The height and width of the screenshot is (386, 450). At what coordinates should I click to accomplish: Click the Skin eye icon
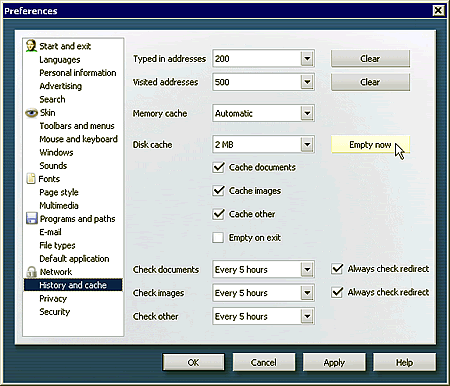coord(31,113)
